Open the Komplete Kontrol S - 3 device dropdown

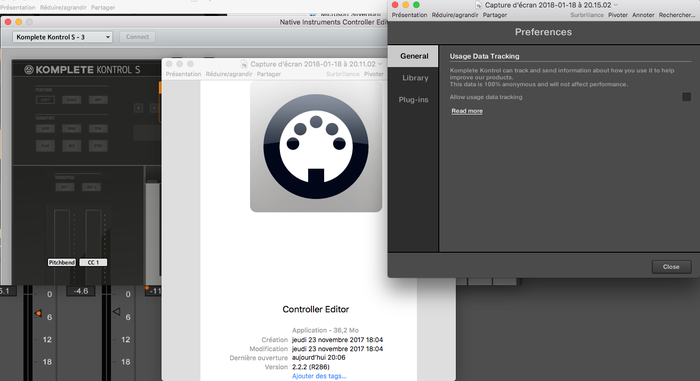[62, 37]
